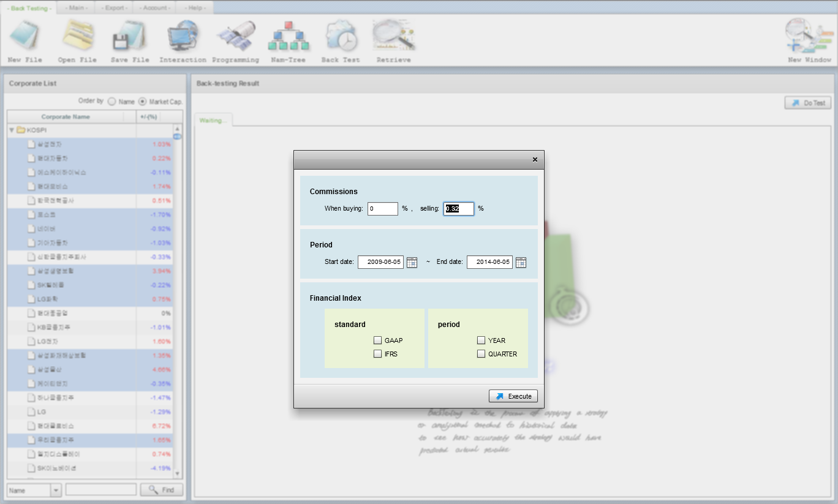Click the Retrieve magnifier icon

pyautogui.click(x=393, y=37)
